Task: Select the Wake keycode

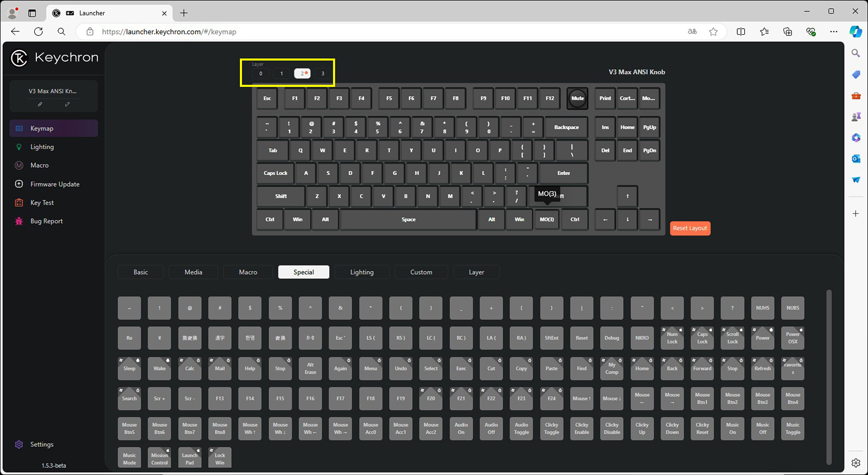Action: 159,368
